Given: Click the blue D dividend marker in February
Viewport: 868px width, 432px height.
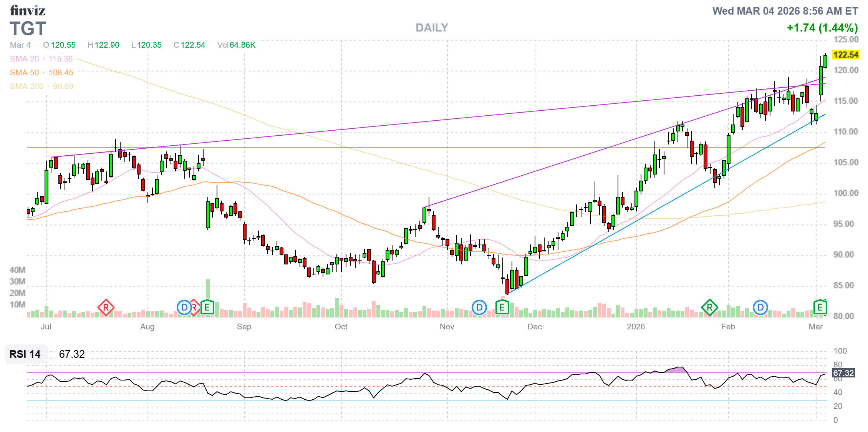Looking at the screenshot, I should pos(760,307).
